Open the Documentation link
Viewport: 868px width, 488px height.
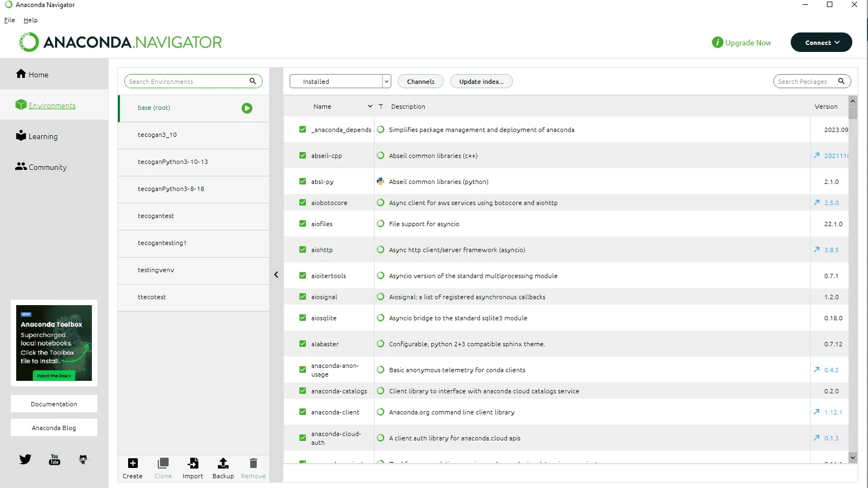pos(54,404)
